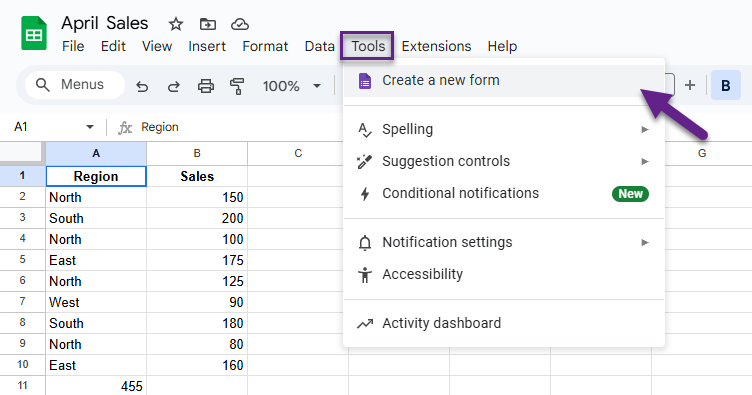Click the redo arrow icon

tap(174, 86)
